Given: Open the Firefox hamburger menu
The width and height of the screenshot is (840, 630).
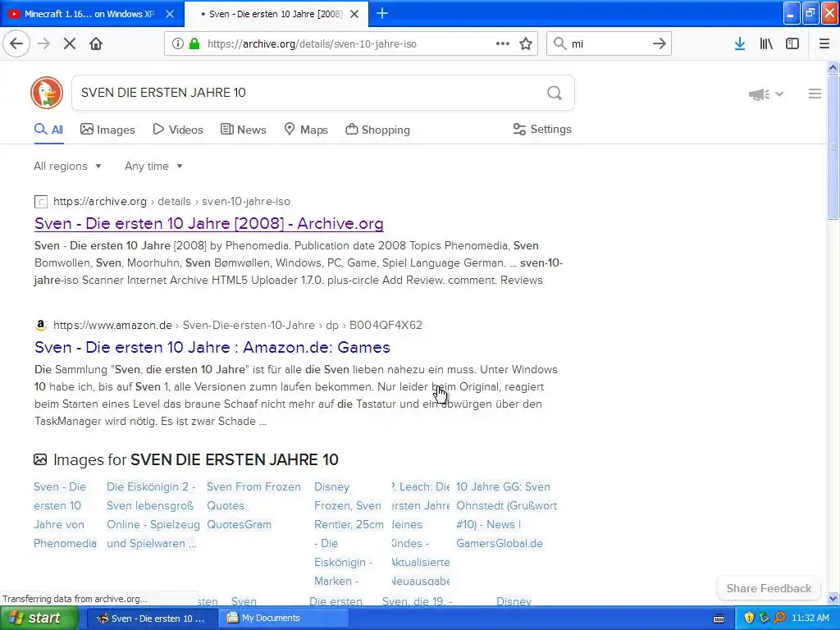Looking at the screenshot, I should pyautogui.click(x=824, y=44).
